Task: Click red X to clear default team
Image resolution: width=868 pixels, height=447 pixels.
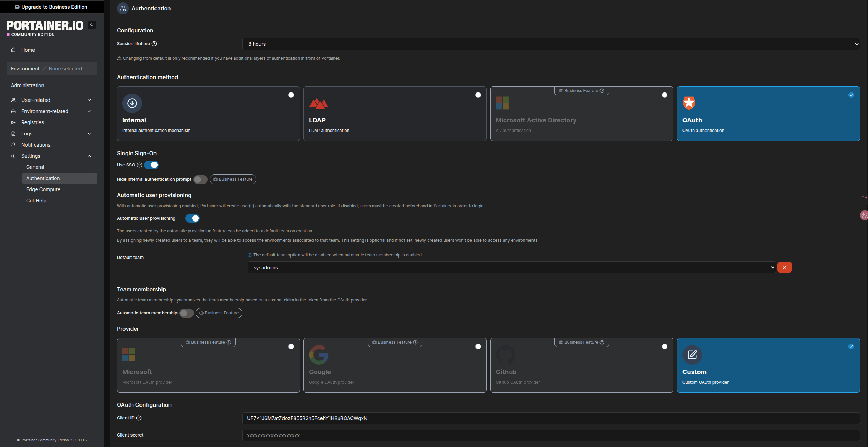Action: point(784,267)
